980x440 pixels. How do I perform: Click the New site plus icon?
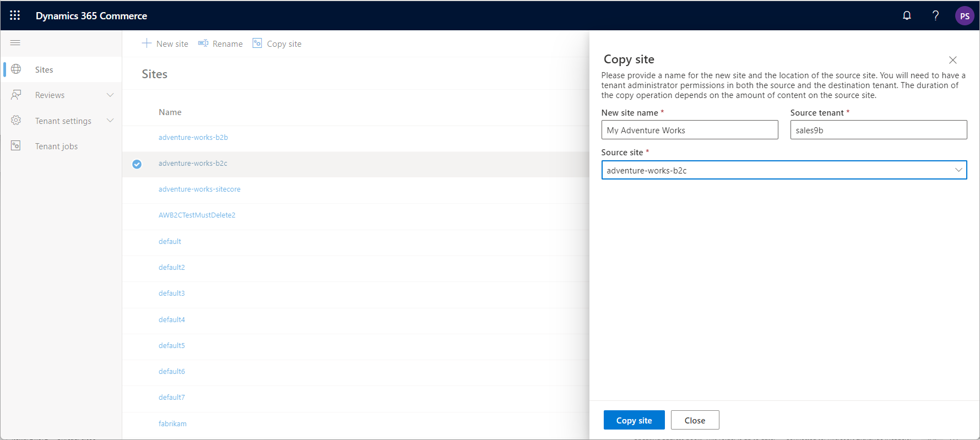[147, 43]
